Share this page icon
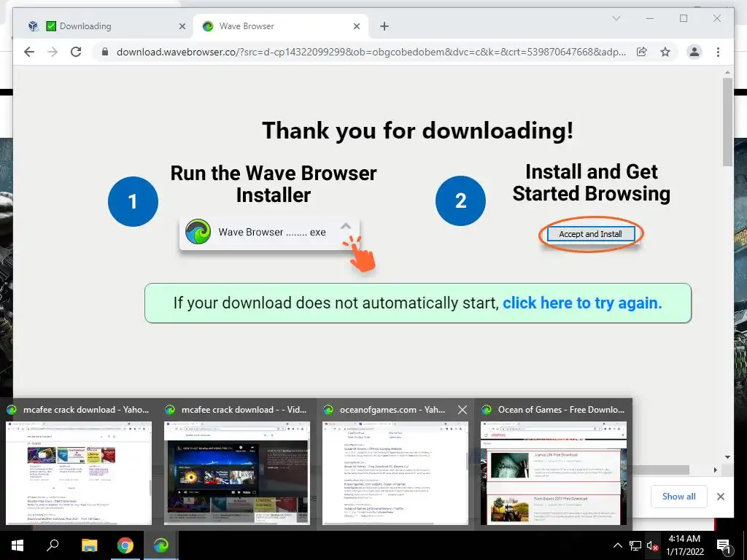The height and width of the screenshot is (560, 747). (x=642, y=52)
